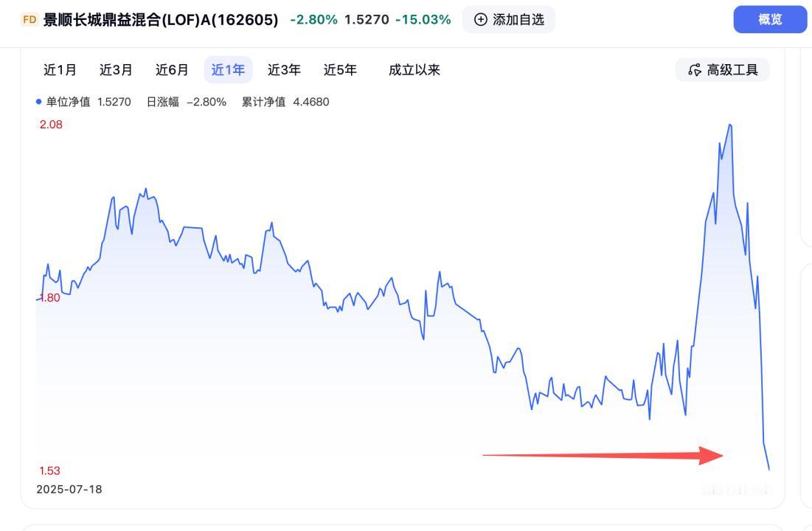
Task: Click the 高级工具 tool icon
Action: 695,70
